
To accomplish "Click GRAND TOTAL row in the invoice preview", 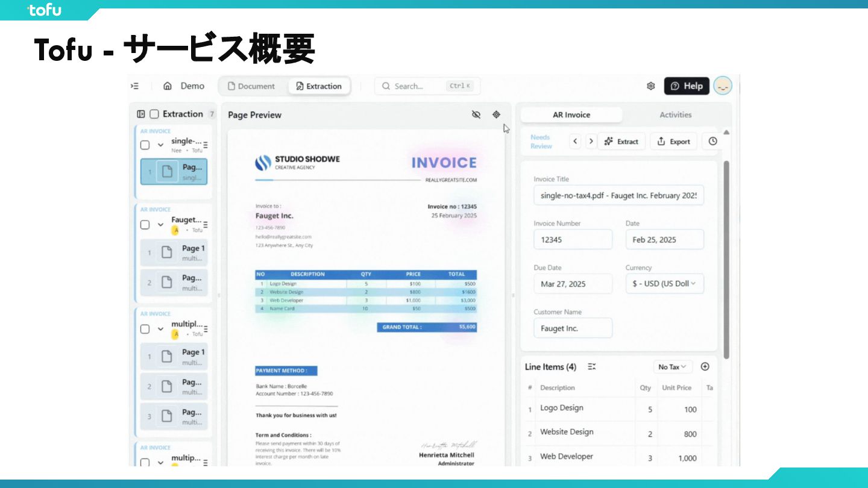I will click(427, 327).
